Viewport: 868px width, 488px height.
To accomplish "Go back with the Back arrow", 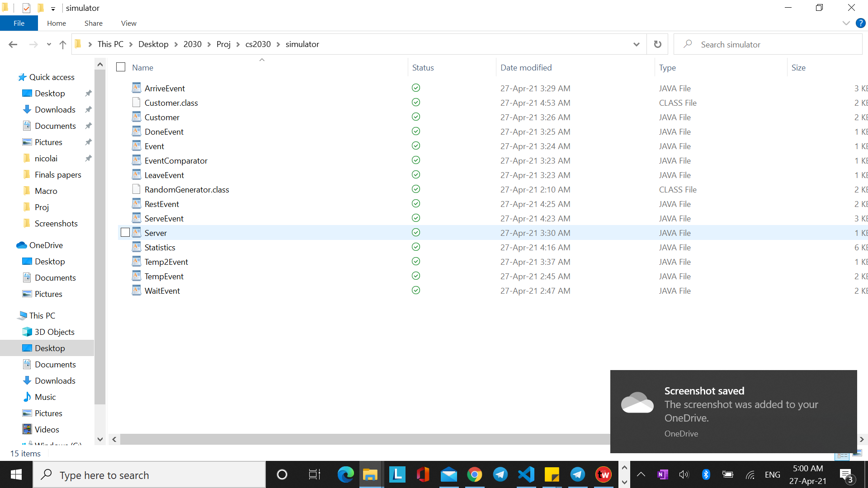I will (x=13, y=44).
